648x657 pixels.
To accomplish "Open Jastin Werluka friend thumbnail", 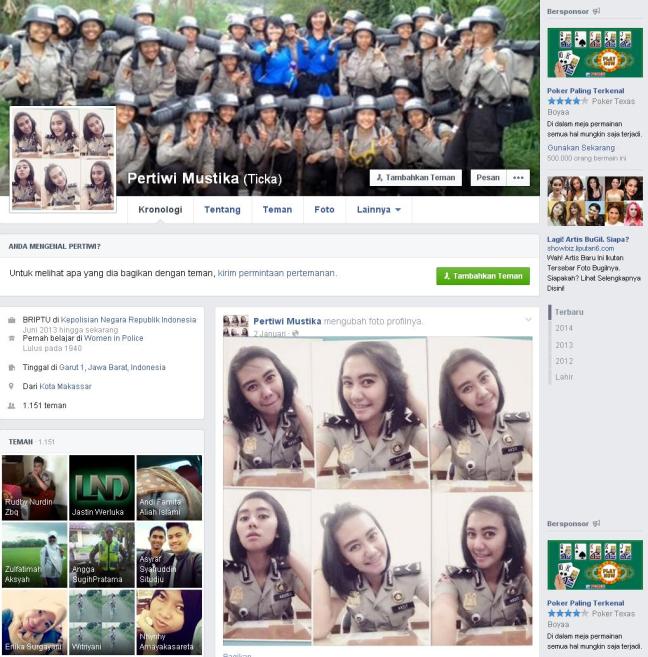I will click(102, 488).
